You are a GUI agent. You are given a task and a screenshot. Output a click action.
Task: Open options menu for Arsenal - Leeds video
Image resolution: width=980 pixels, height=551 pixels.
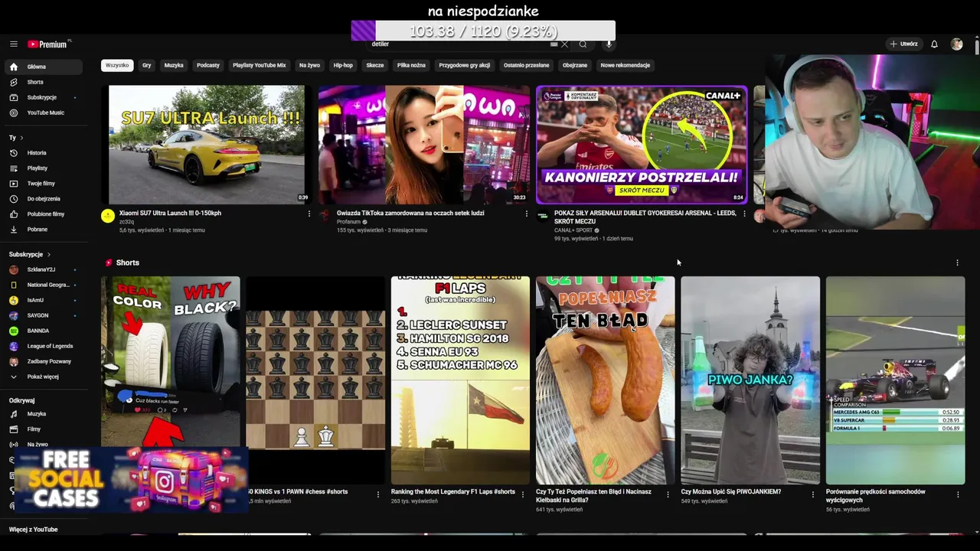(744, 214)
